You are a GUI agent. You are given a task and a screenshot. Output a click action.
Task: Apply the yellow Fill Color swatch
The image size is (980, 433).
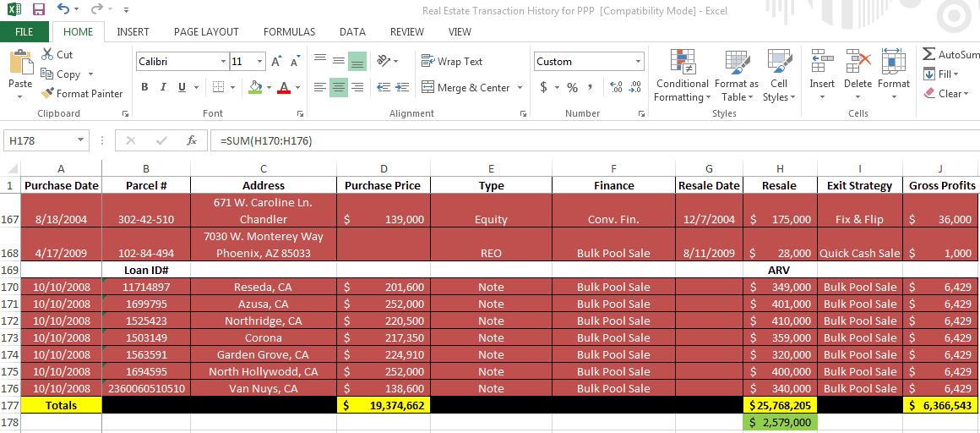tap(255, 87)
